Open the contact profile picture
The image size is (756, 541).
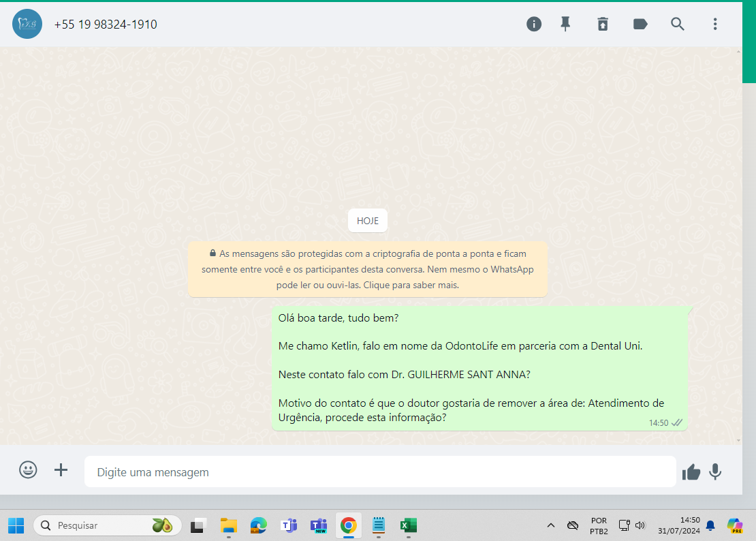point(27,24)
